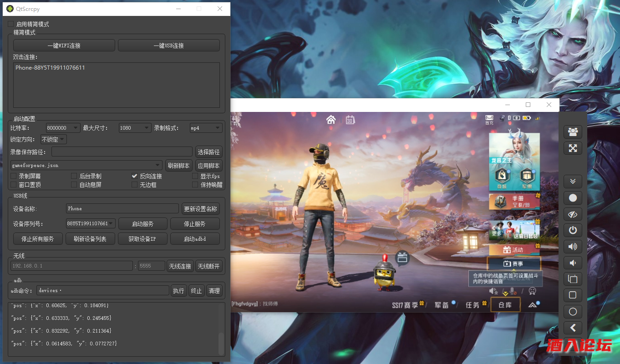Check the 后台录制 option
The width and height of the screenshot is (620, 364).
point(74,176)
